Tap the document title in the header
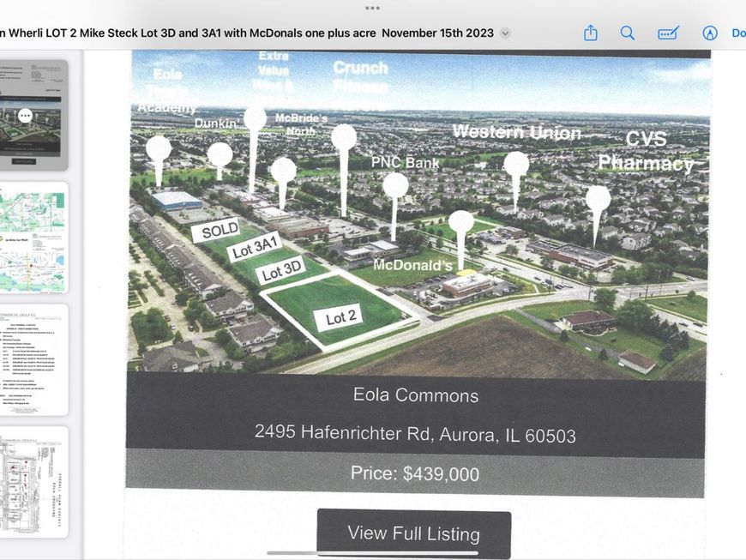 pos(249,33)
